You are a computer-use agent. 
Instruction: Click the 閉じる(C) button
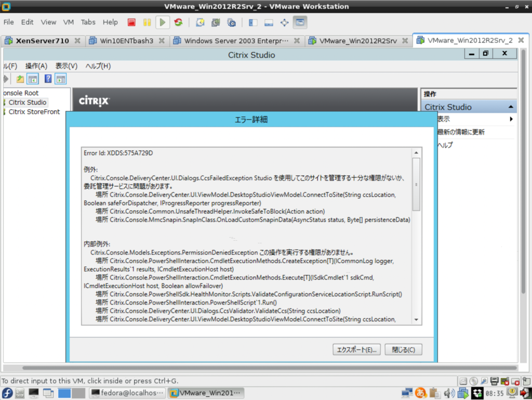[x=403, y=350]
